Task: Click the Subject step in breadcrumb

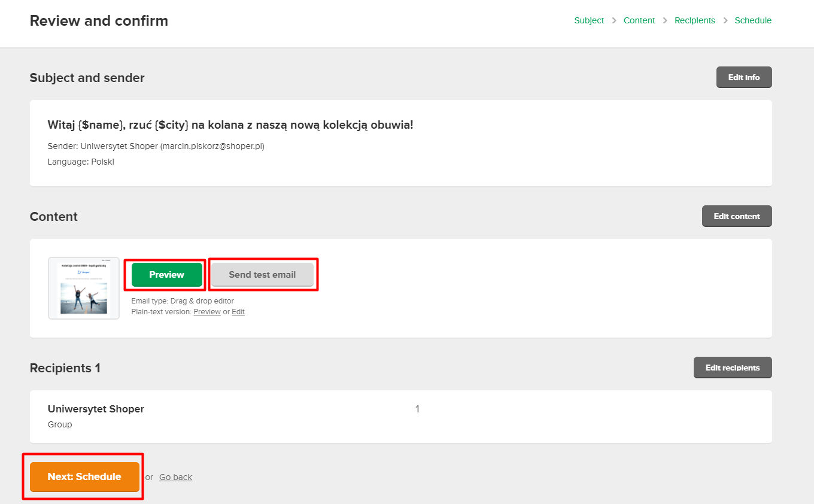Action: point(589,20)
